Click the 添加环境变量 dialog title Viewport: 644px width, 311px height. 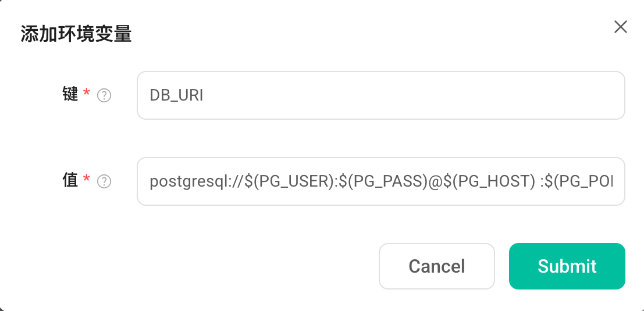76,34
